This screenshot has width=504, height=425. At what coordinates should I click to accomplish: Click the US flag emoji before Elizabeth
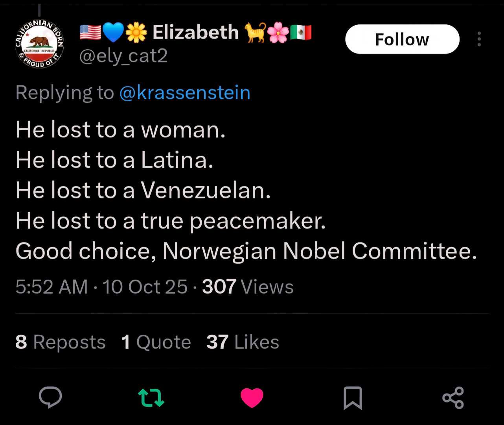pyautogui.click(x=90, y=32)
